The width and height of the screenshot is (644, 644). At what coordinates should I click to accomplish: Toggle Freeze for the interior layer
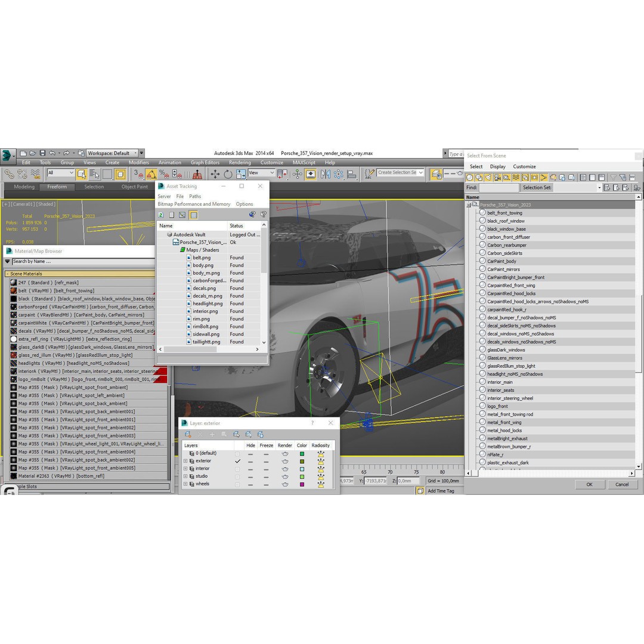[266, 469]
